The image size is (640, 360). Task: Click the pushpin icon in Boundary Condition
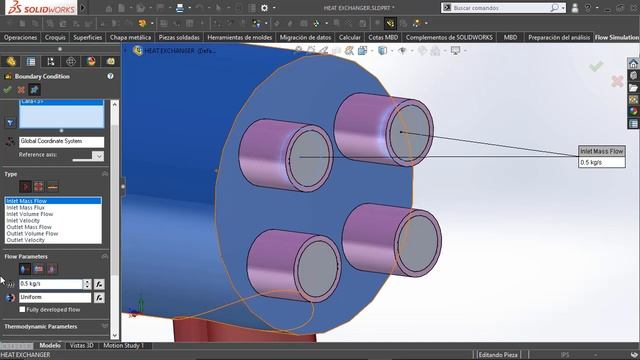tap(34, 89)
